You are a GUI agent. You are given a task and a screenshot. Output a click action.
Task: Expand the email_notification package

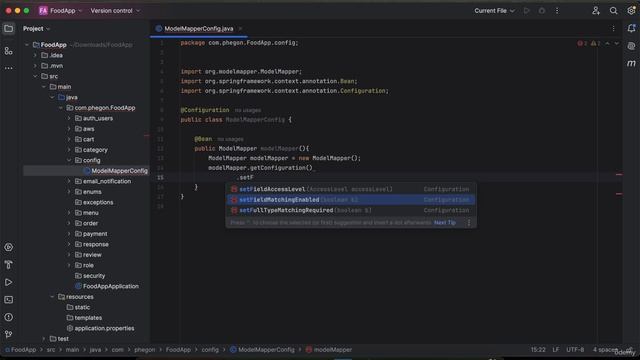[x=69, y=181]
